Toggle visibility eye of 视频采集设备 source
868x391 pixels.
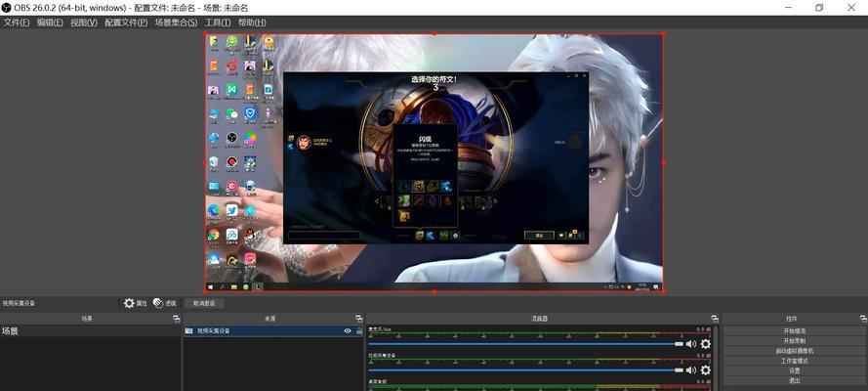(348, 330)
